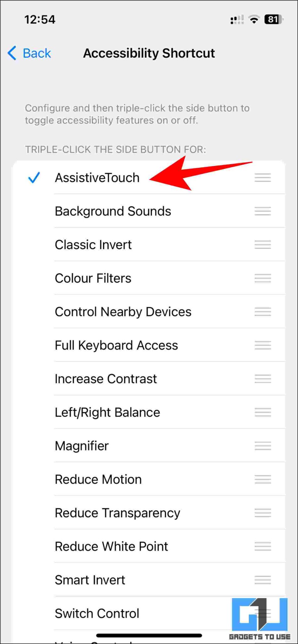Enable Reduce Motion as a shortcut

point(98,480)
